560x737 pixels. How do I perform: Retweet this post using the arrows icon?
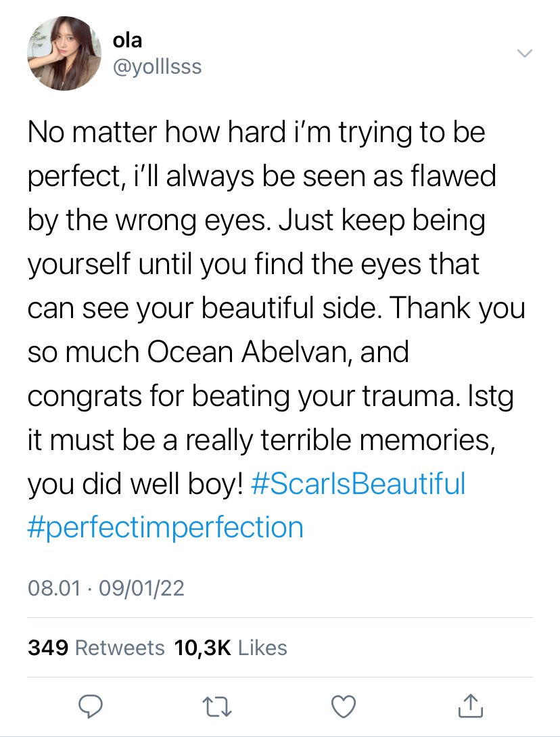tap(216, 707)
